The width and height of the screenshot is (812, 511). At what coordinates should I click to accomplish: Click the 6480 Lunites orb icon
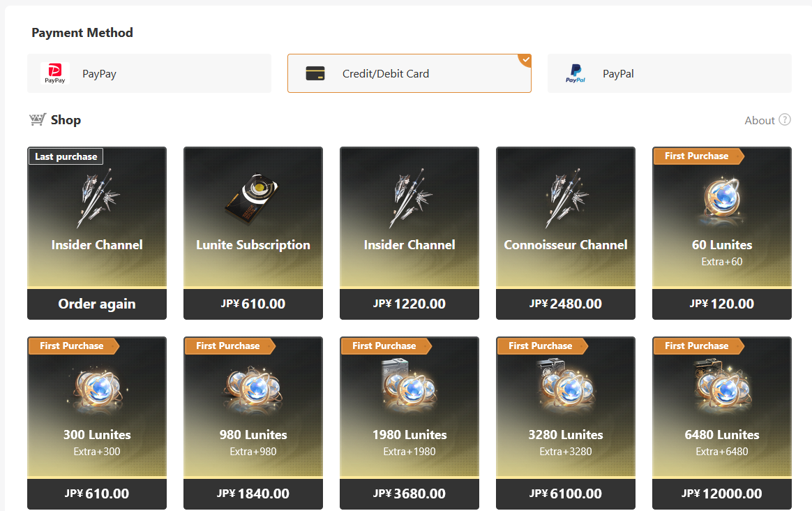[722, 387]
